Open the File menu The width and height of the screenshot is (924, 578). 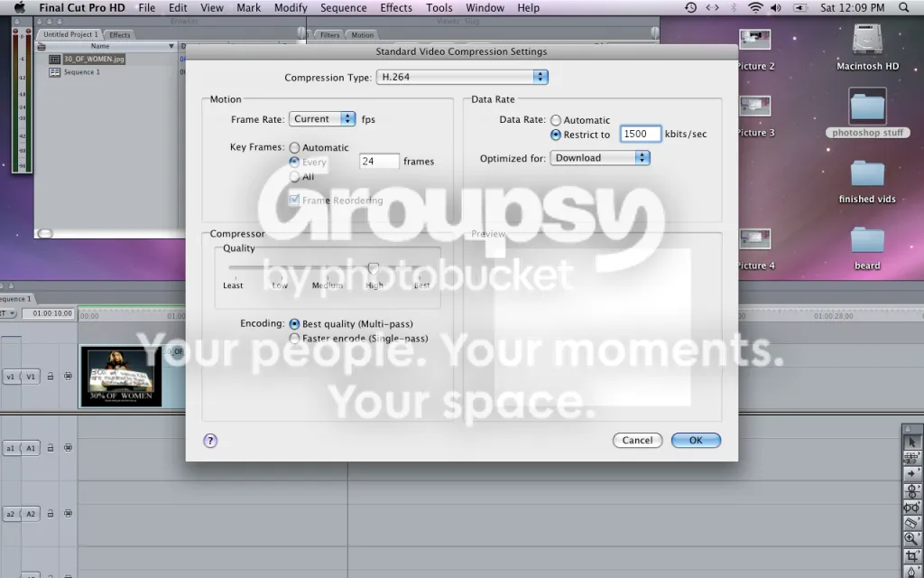click(147, 7)
